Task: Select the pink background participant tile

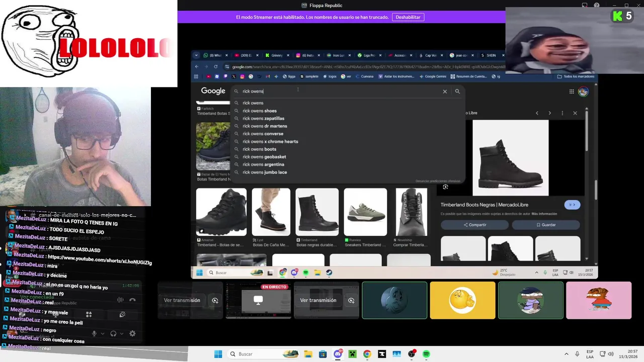Action: (x=599, y=300)
